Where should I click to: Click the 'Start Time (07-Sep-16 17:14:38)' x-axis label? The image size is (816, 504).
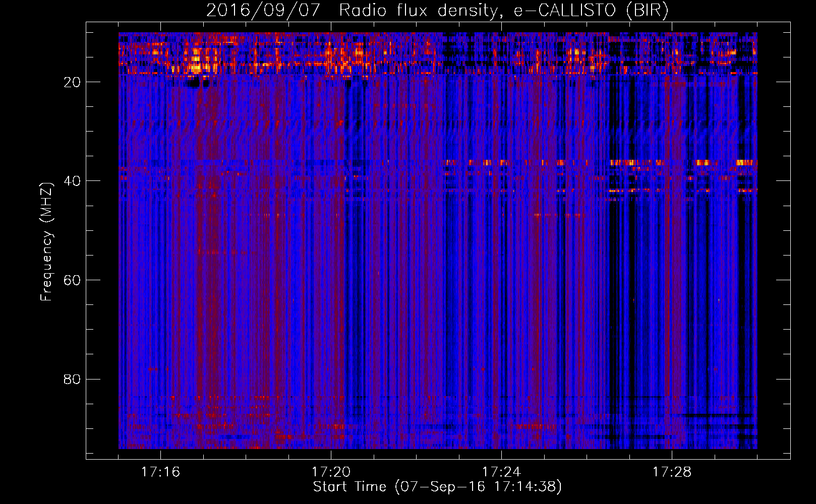437,487
